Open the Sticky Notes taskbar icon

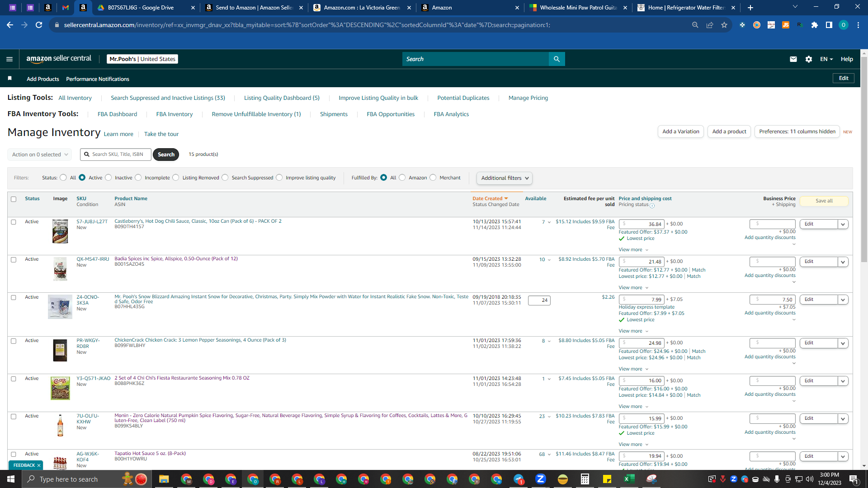coord(607,479)
